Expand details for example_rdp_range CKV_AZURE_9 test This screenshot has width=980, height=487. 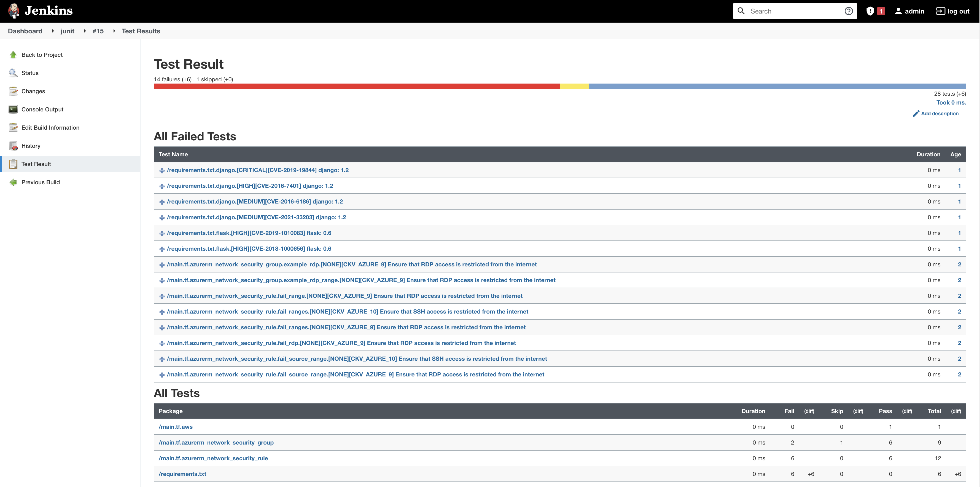(x=162, y=281)
